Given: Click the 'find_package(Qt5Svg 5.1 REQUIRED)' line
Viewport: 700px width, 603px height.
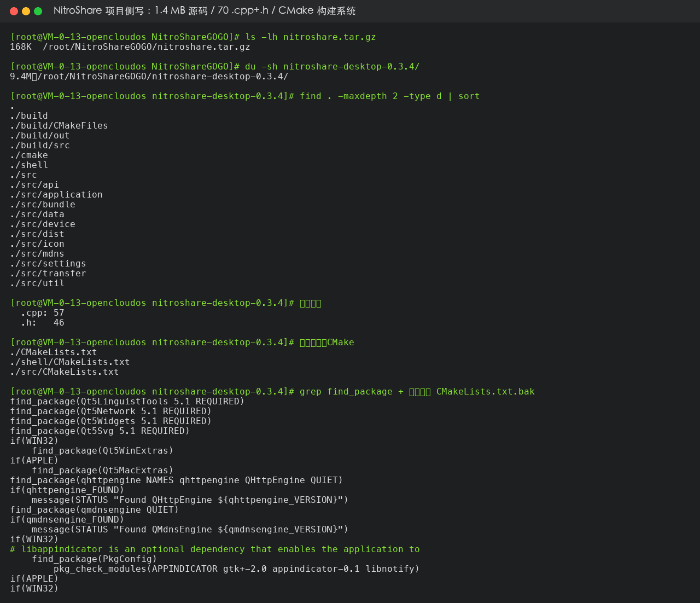Looking at the screenshot, I should [100, 431].
